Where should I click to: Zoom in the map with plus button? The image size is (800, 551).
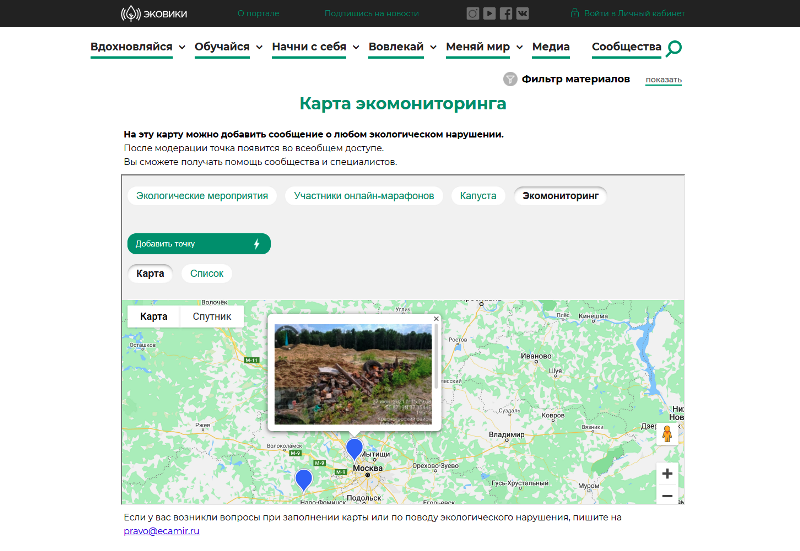tap(667, 473)
